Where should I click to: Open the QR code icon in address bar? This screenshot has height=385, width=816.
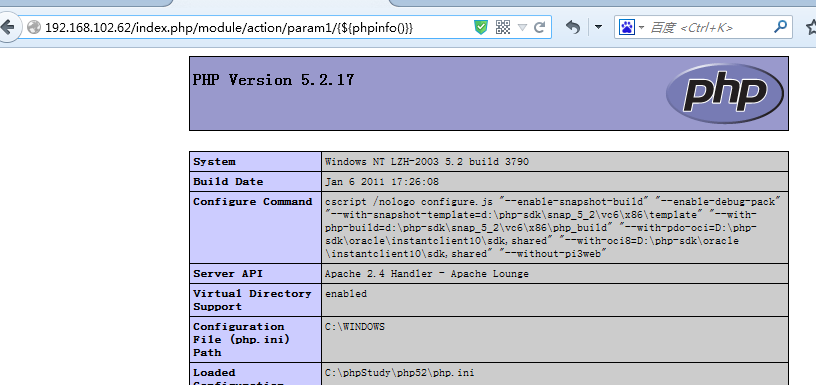(503, 27)
